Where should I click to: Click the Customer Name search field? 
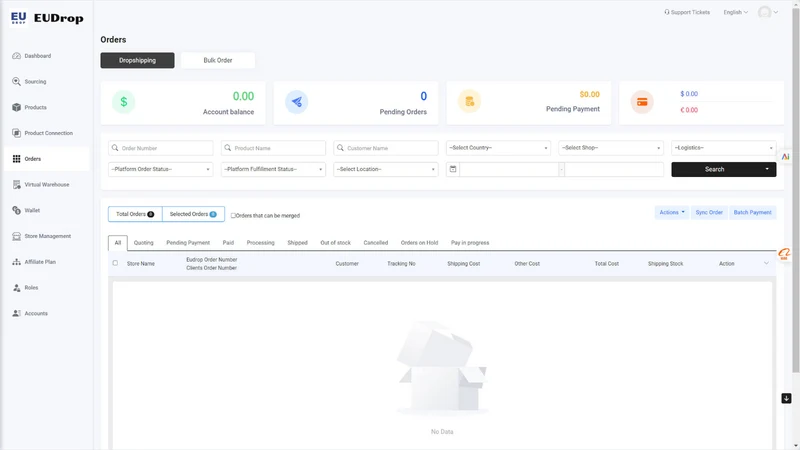(386, 148)
